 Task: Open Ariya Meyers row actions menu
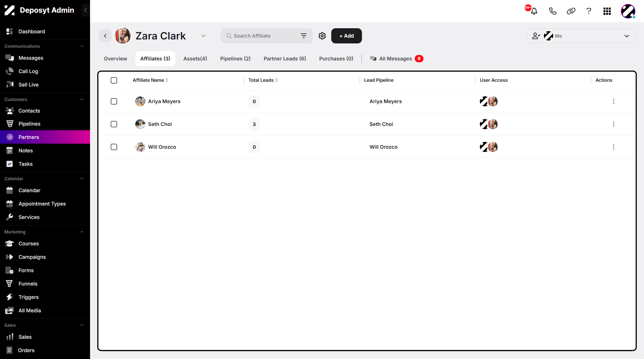tap(614, 101)
